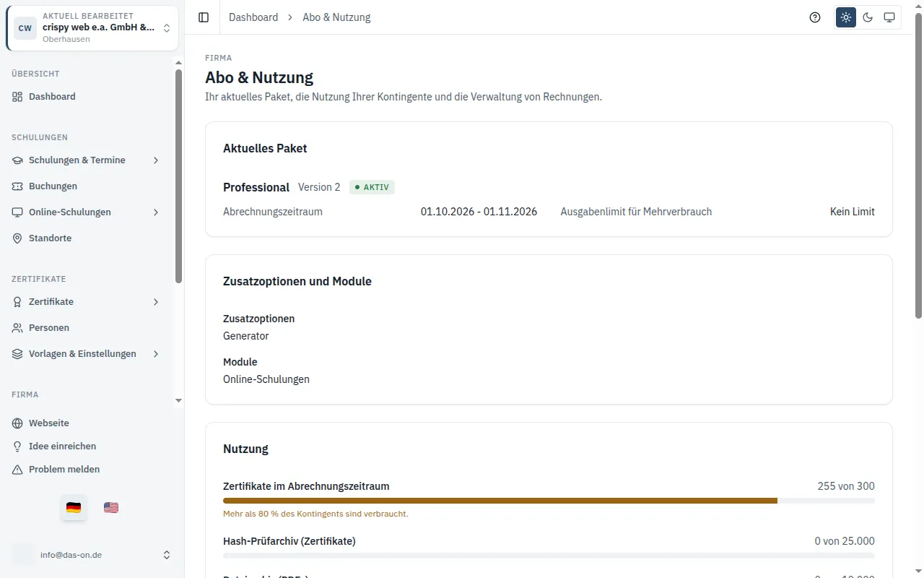Click the Idee einreichen lightbulb icon
Viewport: 924px width, 578px height.
pyautogui.click(x=17, y=447)
